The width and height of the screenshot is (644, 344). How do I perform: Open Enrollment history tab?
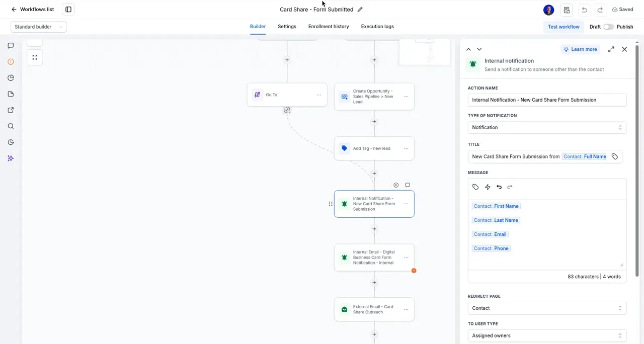[329, 27]
